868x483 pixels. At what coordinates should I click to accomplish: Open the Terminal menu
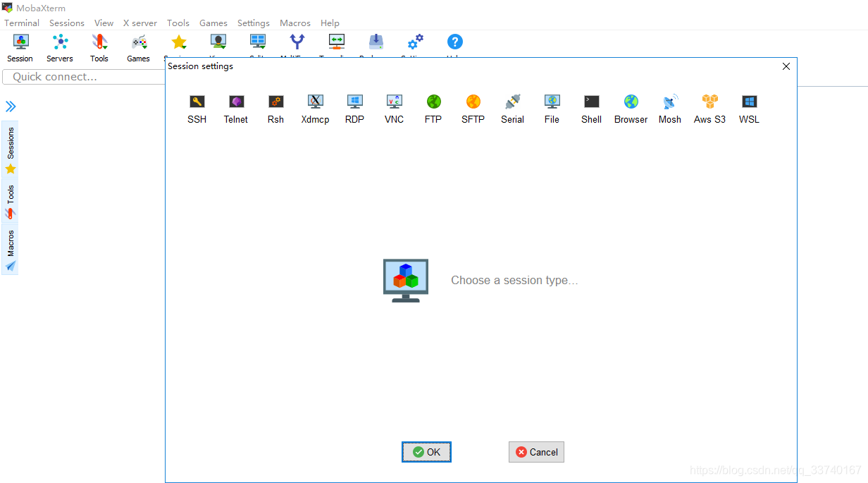coord(22,23)
